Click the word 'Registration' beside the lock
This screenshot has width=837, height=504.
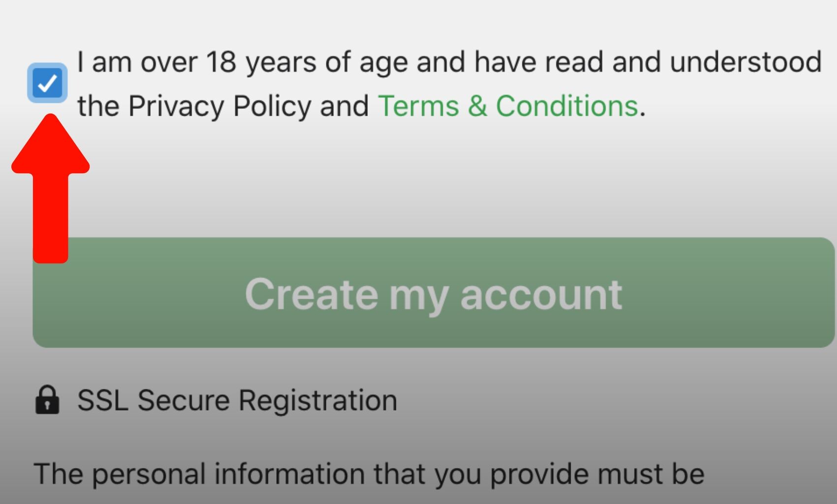click(x=318, y=401)
